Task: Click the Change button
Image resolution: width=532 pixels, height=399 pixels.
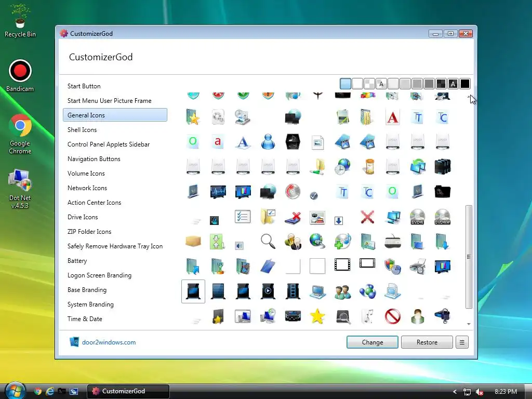Action: 372,342
